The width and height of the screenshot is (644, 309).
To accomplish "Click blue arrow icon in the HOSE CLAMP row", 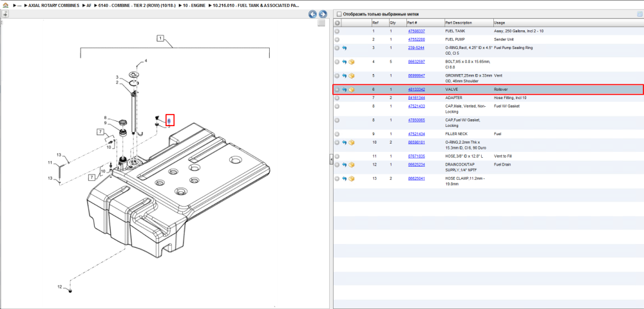I will [344, 178].
